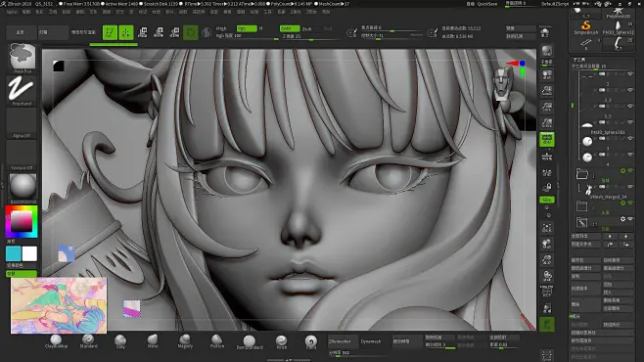This screenshot has height=362, width=644.
Task: Toggle visibility of first subtool folder
Action: pos(630,170)
